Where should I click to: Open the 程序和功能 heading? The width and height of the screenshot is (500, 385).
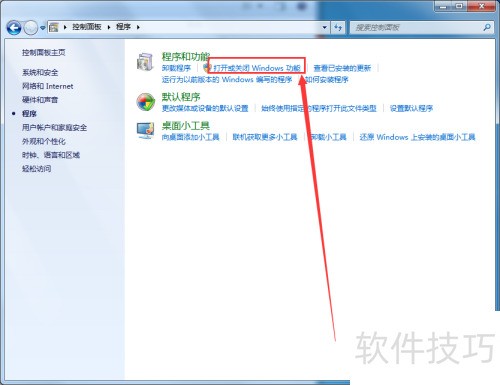coord(186,56)
